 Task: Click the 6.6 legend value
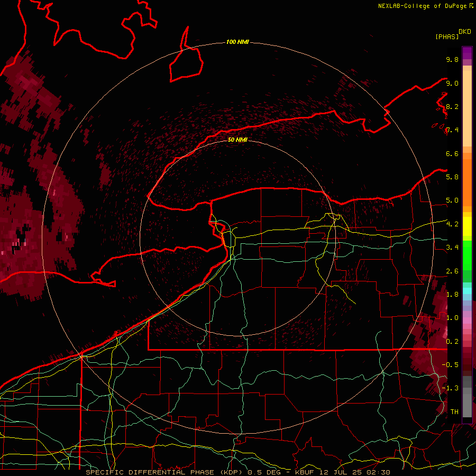[452, 153]
